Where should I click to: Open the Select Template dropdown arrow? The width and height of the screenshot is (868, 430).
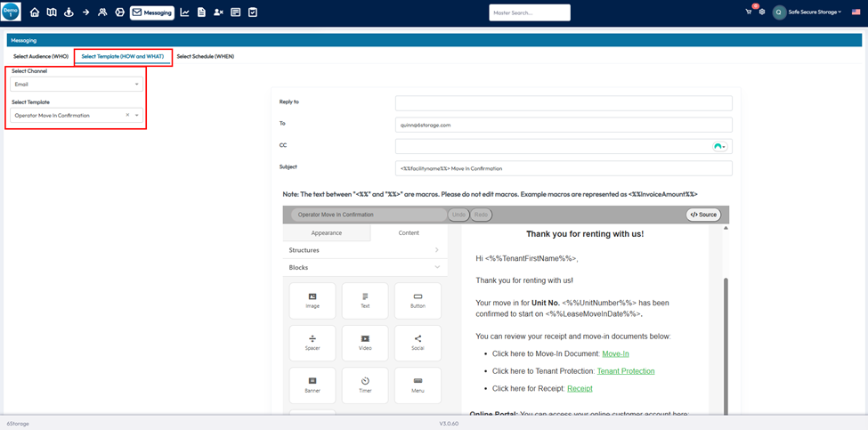[137, 115]
